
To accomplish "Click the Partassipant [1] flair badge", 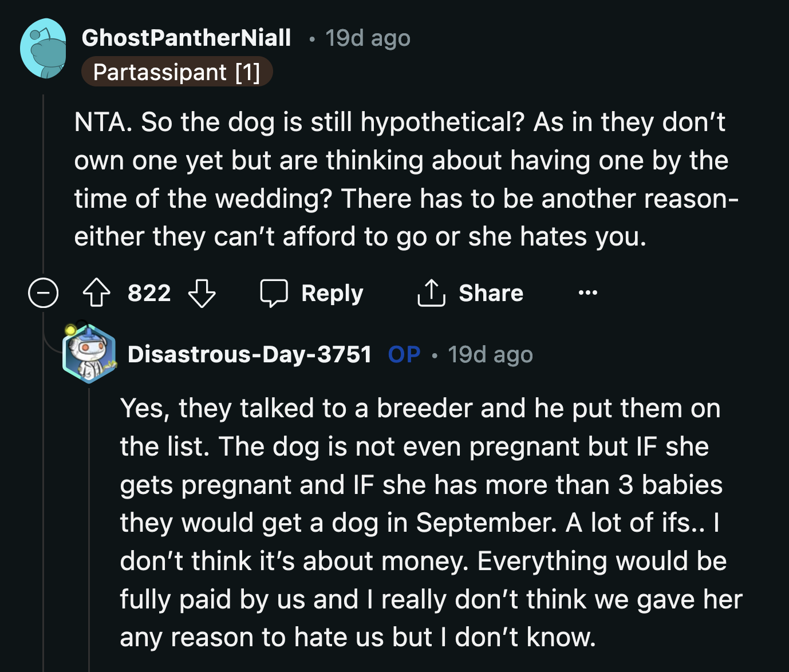I will 177,72.
